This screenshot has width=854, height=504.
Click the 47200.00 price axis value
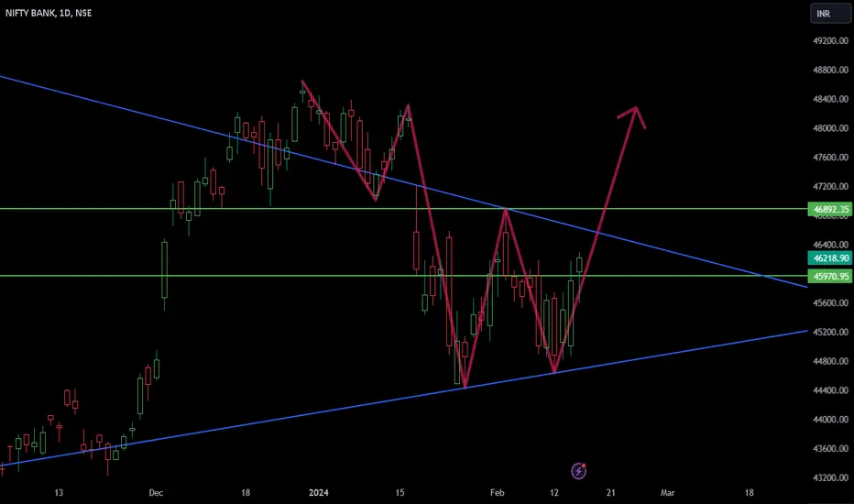pyautogui.click(x=830, y=186)
